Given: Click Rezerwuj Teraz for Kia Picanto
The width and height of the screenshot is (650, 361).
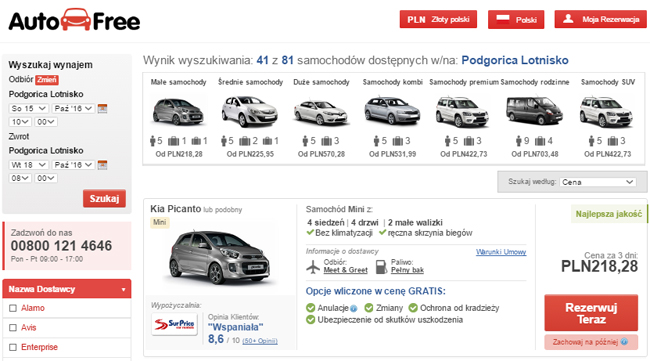Looking at the screenshot, I should tap(591, 313).
